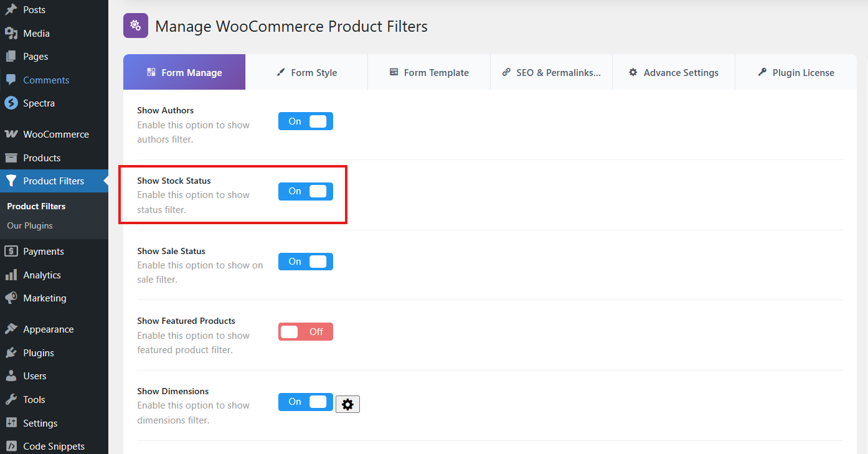
Task: Click the Comments speech bubble icon
Action: (x=11, y=80)
